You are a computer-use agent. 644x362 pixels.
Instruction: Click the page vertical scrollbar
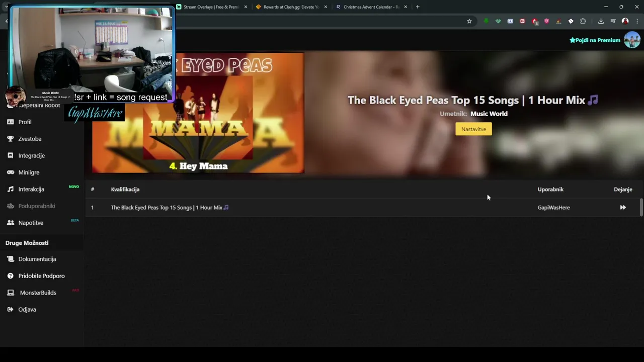(641, 207)
